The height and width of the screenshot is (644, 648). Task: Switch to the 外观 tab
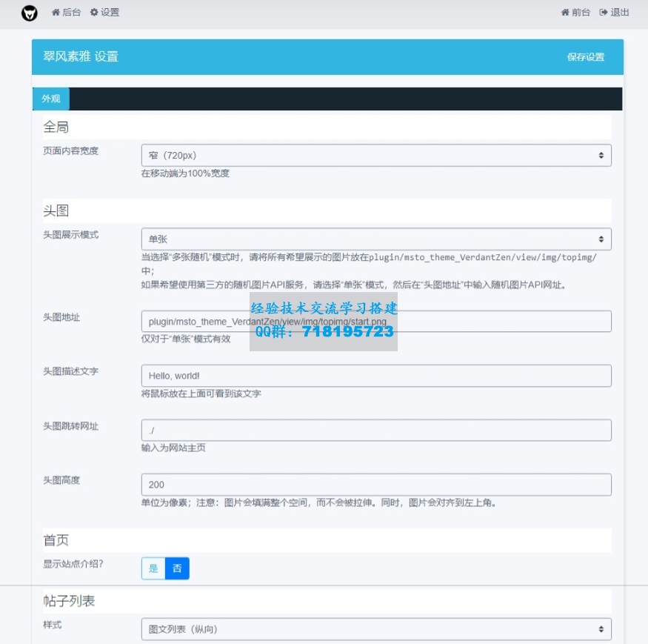coord(51,99)
